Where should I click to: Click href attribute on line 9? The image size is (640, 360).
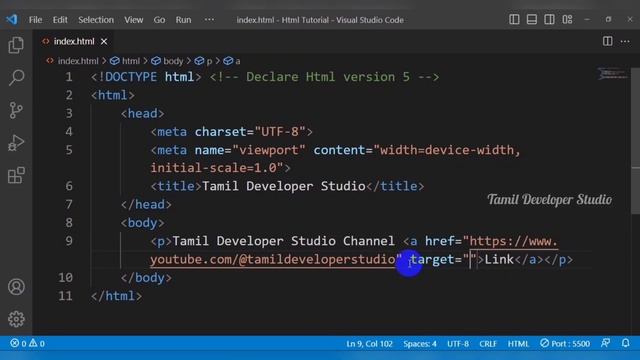[x=440, y=241]
